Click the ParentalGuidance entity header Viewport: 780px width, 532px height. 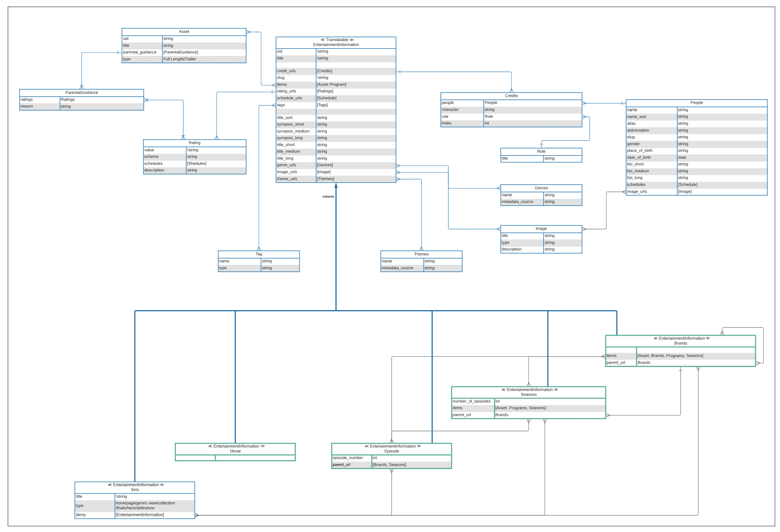click(x=82, y=93)
